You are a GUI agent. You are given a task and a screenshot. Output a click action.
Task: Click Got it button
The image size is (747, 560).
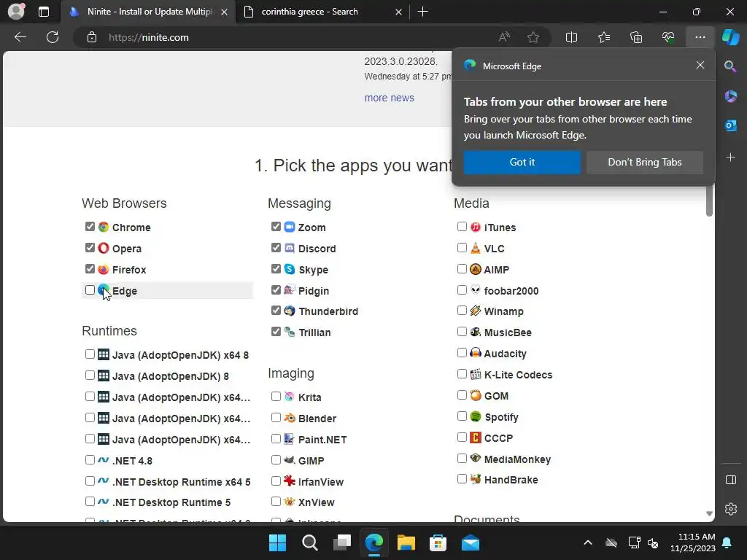(x=522, y=162)
